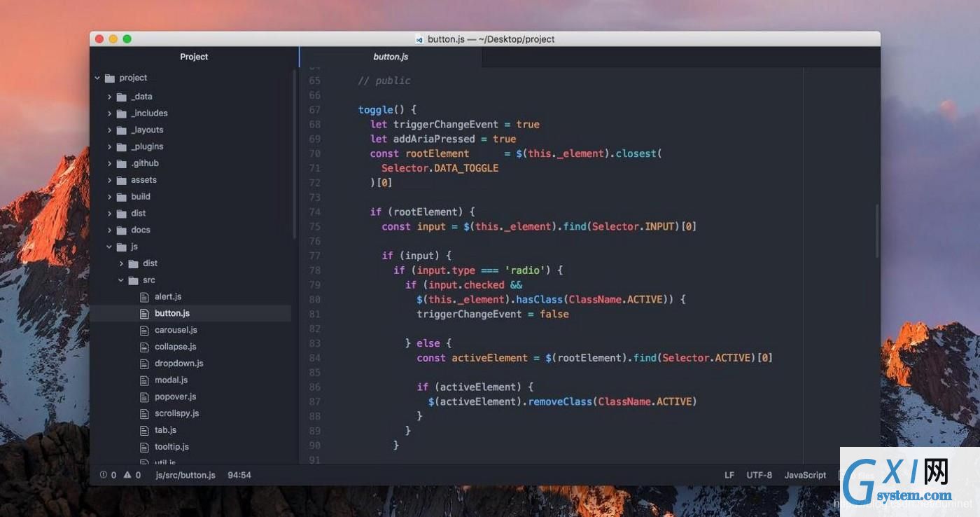
Task: Click the 'toggle() {' code line
Action: (387, 110)
